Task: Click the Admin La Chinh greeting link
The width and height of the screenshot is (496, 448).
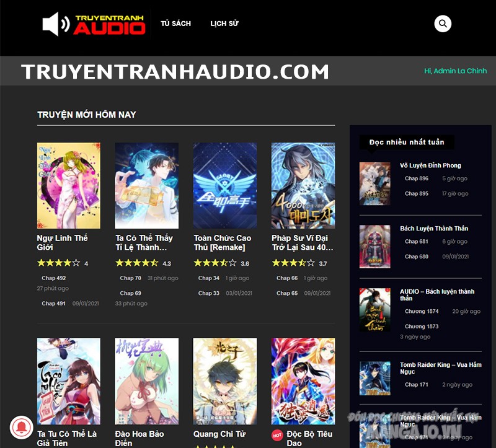Action: click(x=455, y=71)
